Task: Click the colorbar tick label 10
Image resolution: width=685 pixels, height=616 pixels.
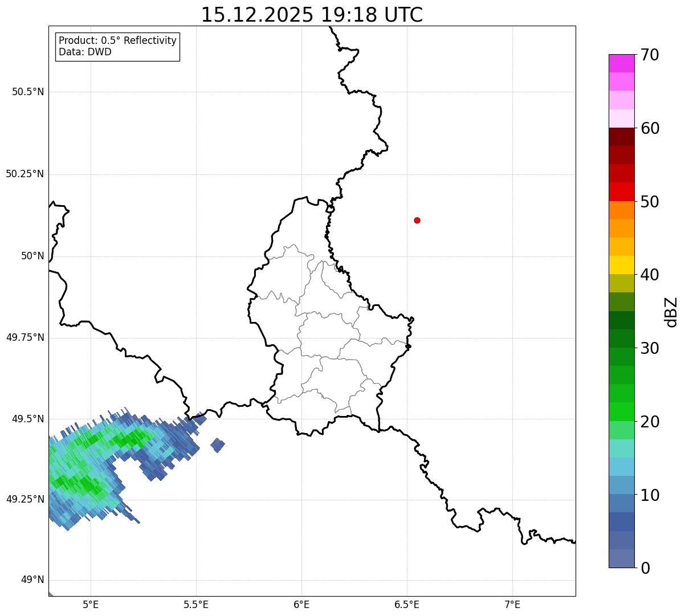Action: point(650,495)
